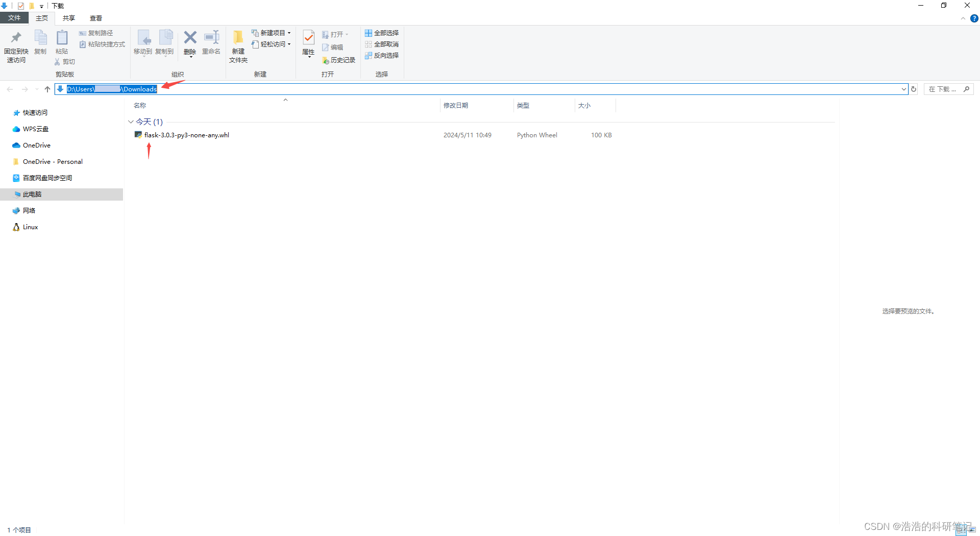
Task: Open the 文件 file menu tab
Action: [x=14, y=18]
